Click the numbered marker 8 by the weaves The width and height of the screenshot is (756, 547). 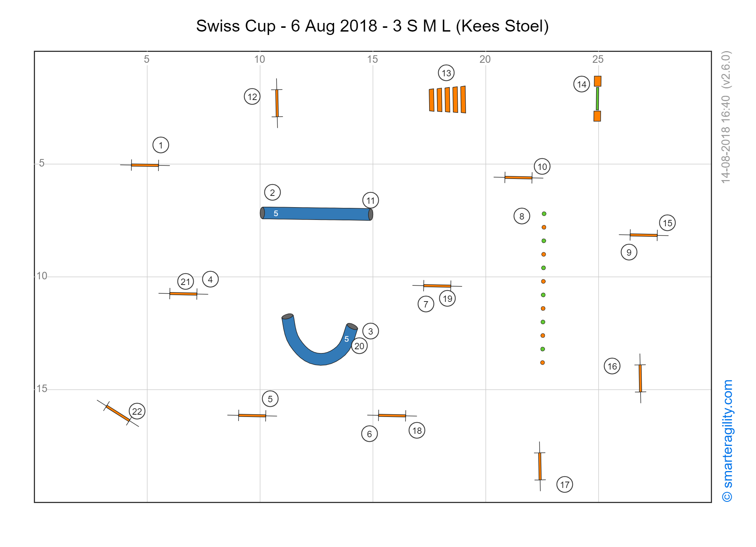(x=522, y=216)
